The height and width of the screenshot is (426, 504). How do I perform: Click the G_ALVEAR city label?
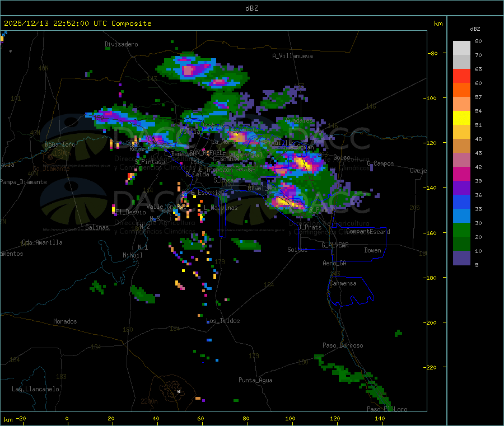coord(335,245)
